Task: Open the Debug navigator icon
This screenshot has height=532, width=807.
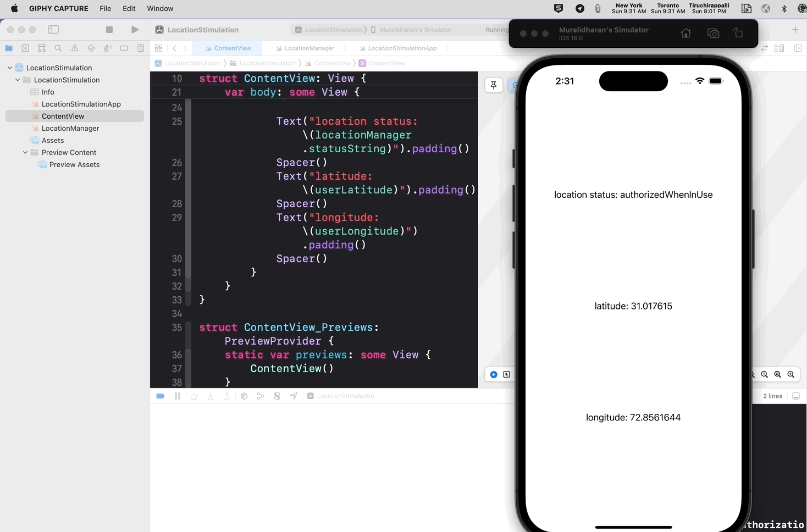Action: (x=107, y=48)
